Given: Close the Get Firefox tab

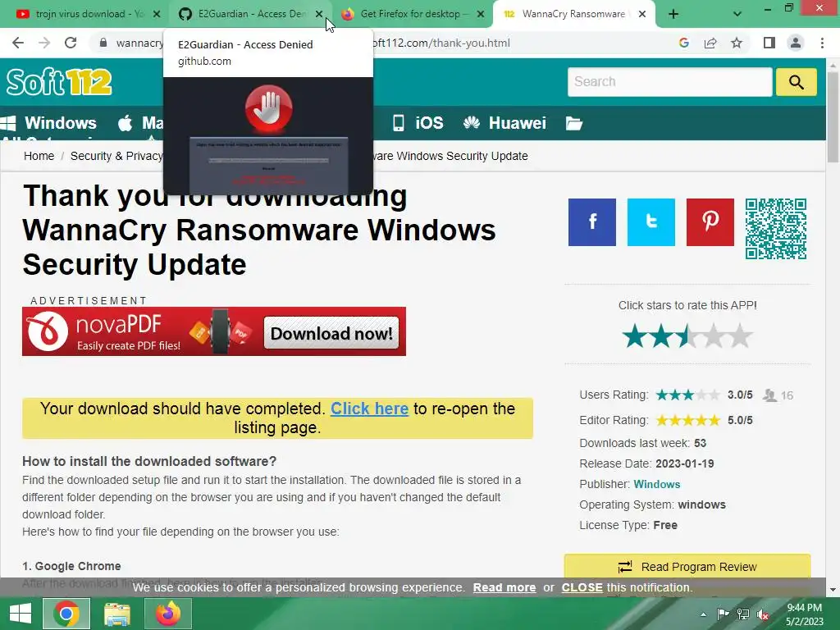Looking at the screenshot, I should pyautogui.click(x=481, y=14).
